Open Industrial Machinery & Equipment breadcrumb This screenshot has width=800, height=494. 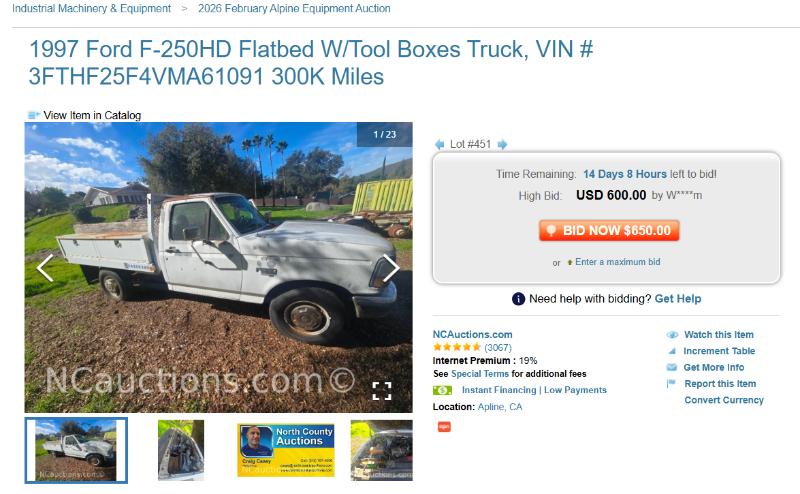(91, 9)
